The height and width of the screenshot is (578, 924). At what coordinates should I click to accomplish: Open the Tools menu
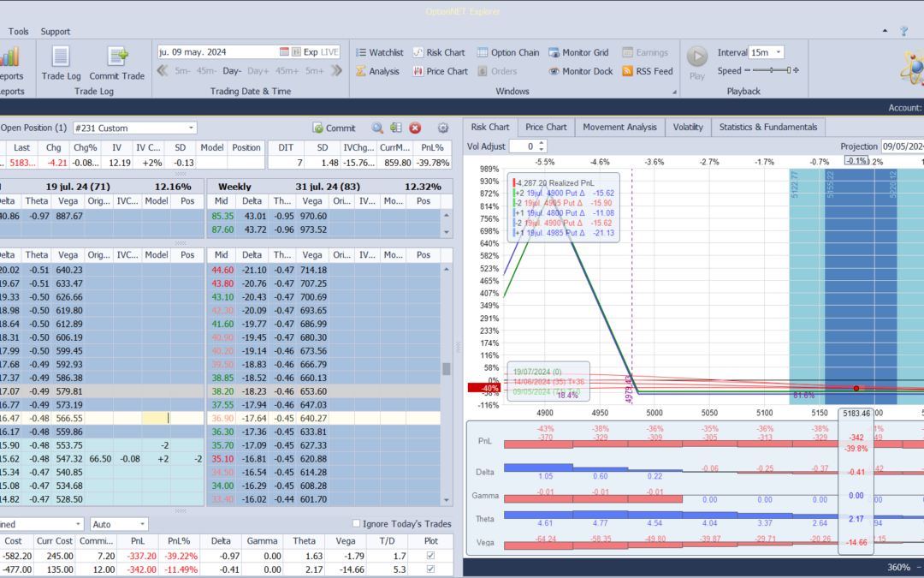[x=18, y=32]
